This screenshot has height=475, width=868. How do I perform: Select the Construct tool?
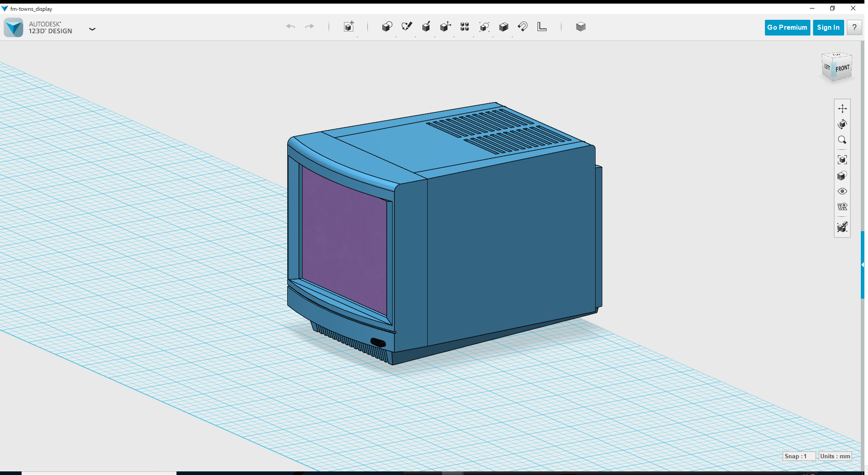(x=426, y=27)
